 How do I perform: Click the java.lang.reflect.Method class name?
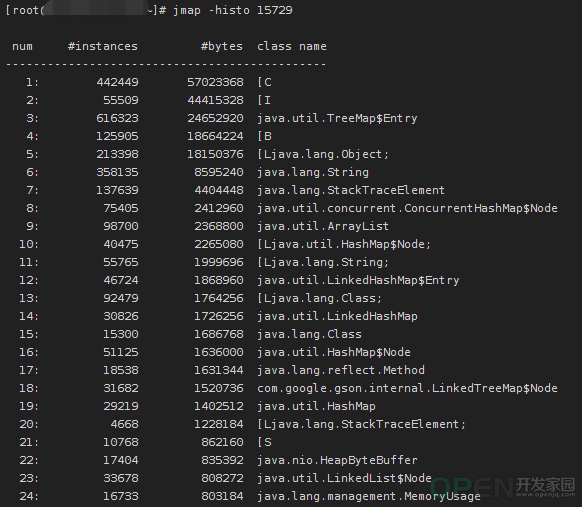341,370
